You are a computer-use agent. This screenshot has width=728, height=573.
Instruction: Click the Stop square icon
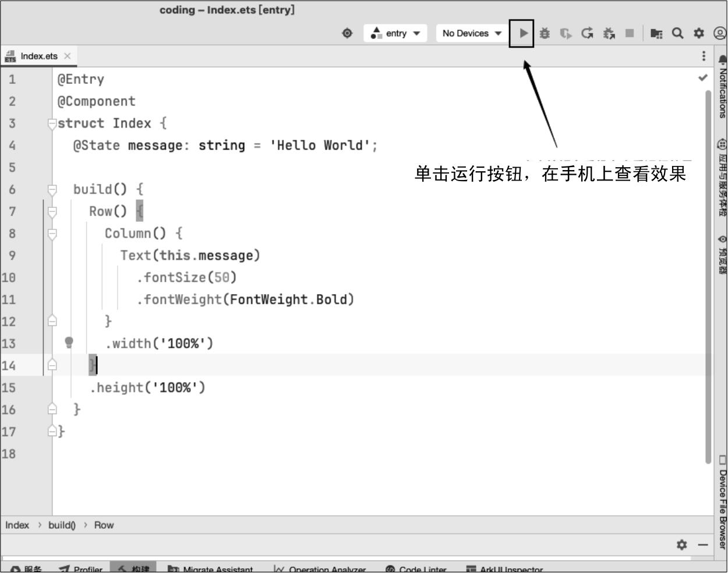(630, 33)
